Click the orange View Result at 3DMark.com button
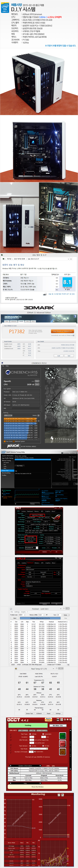Screen dimensions: 78x868 click(63, 331)
